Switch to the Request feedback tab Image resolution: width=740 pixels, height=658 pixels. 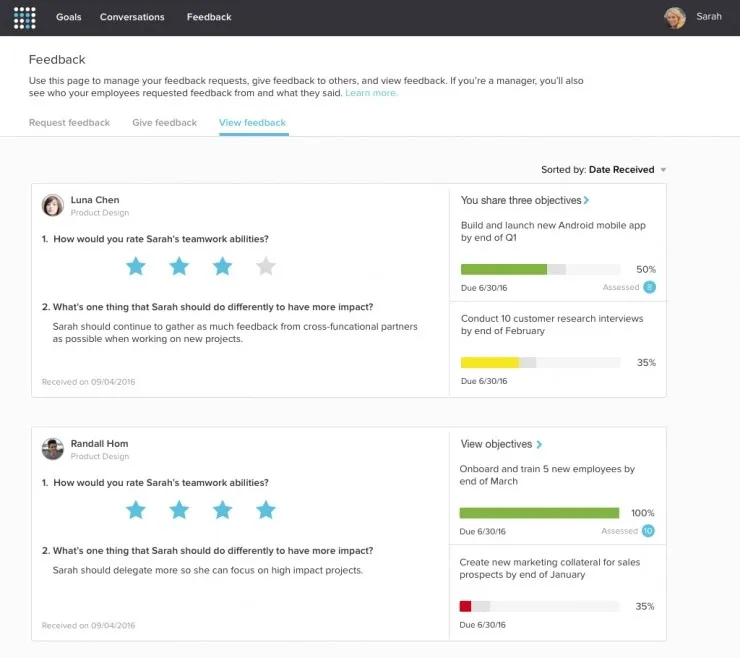coord(69,123)
